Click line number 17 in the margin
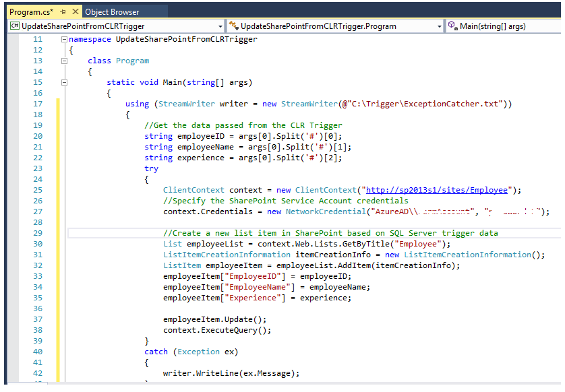This screenshot has width=565, height=392. point(38,104)
